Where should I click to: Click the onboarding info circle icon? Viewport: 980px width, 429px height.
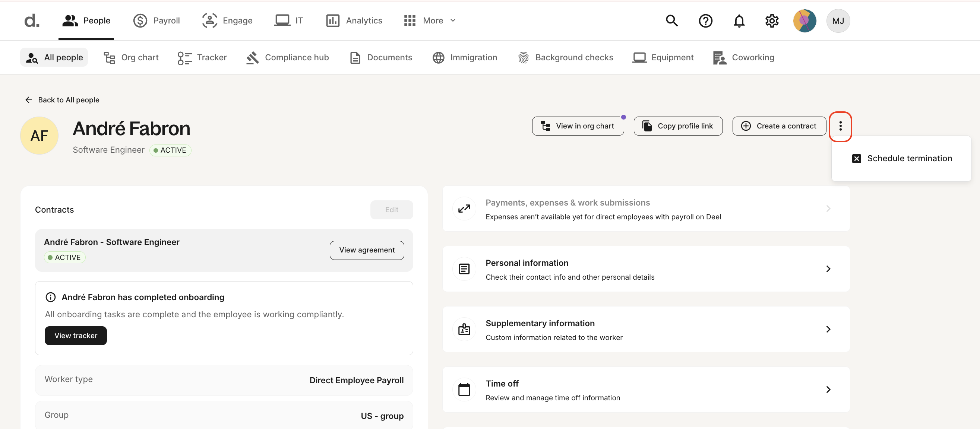click(x=50, y=297)
